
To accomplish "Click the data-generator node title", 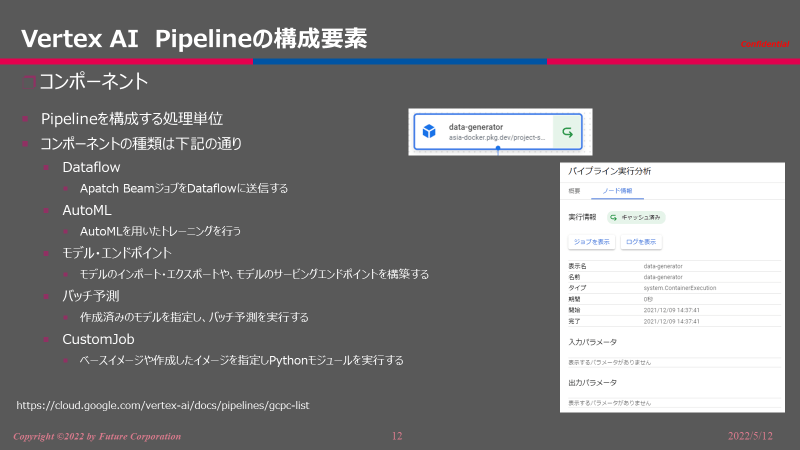I will (x=476, y=127).
